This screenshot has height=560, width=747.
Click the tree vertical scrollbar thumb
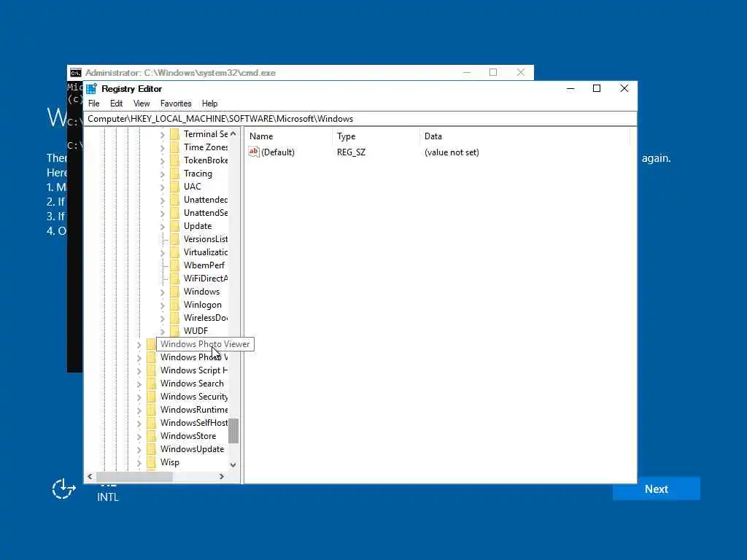coord(233,431)
